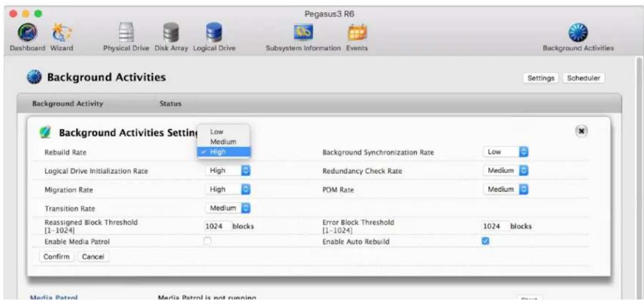Edit the Error Block Threshold field
The height and width of the screenshot is (300, 644).
point(494,226)
